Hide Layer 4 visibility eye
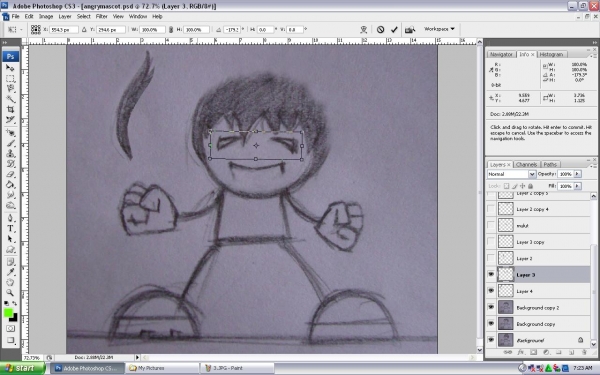The width and height of the screenshot is (600, 375). coord(491,291)
